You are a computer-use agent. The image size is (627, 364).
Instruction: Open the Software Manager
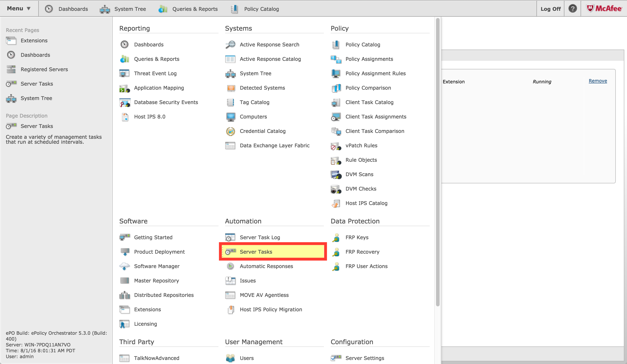click(x=157, y=266)
